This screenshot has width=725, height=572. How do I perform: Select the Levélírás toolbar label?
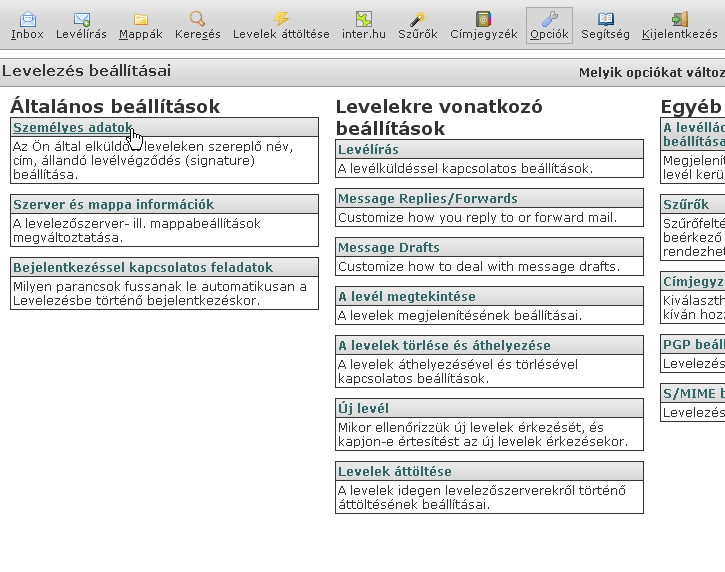(x=81, y=34)
